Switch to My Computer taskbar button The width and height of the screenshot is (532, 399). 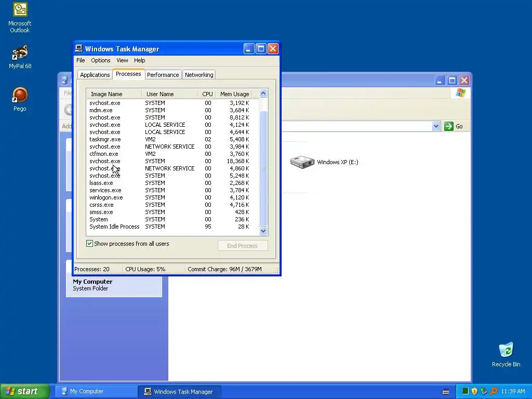[x=96, y=391]
